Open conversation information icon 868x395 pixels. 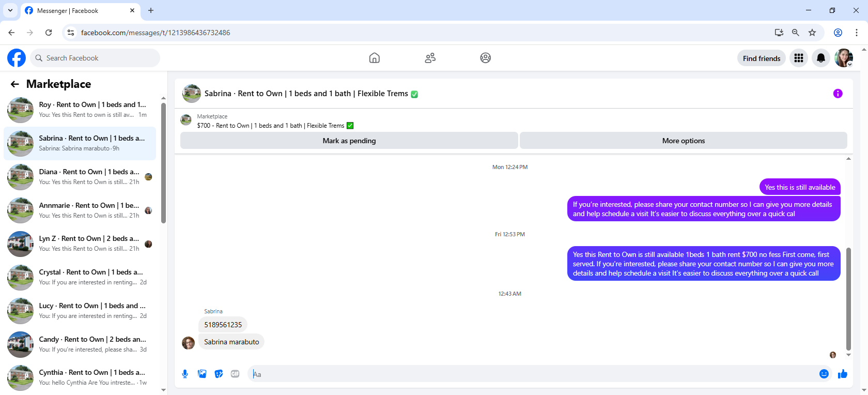coord(838,94)
